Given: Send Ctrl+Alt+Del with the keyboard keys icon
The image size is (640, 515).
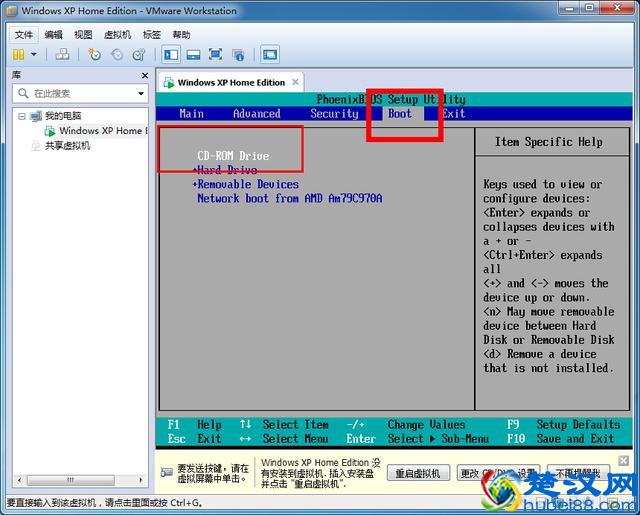Looking at the screenshot, I should coord(62,54).
